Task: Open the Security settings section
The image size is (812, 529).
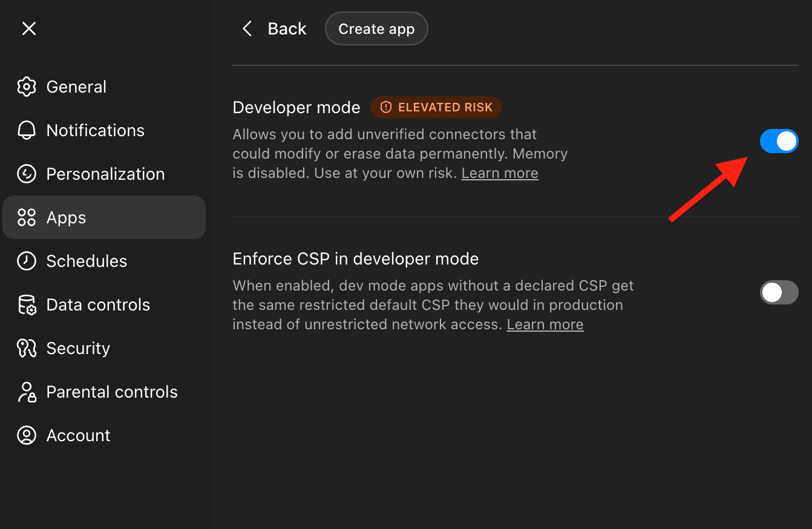Action: coord(79,348)
